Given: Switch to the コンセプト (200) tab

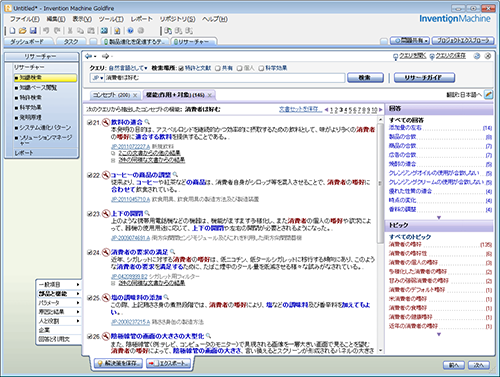Looking at the screenshot, I should pyautogui.click(x=115, y=95).
